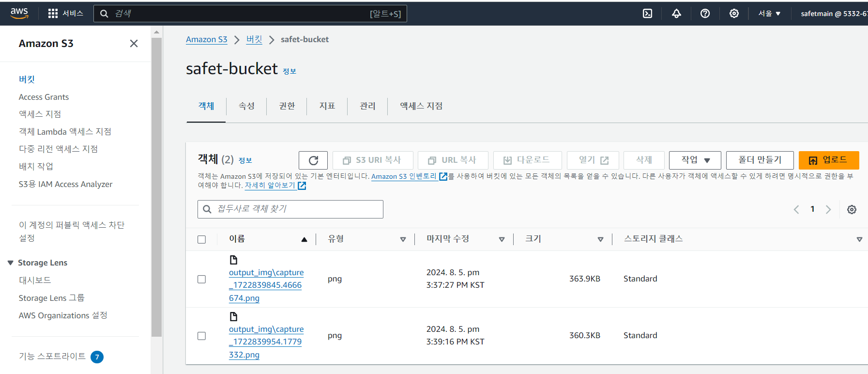Click the find objects by prefix field

click(290, 209)
